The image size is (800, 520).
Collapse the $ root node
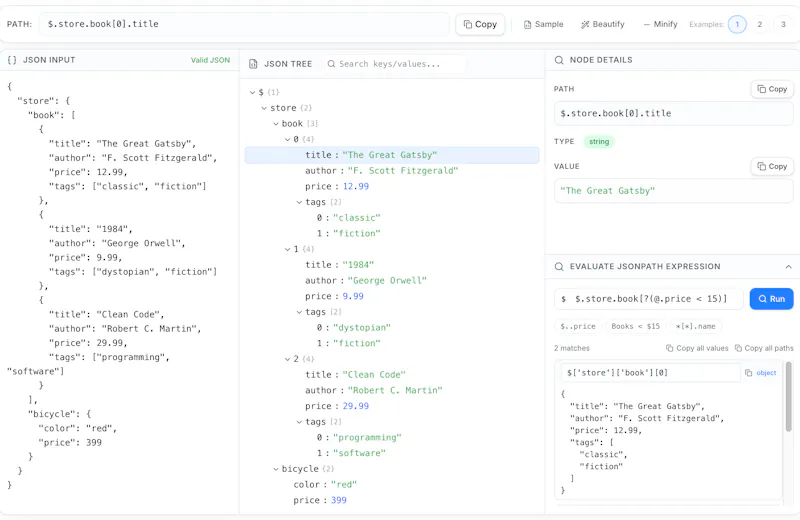252,92
